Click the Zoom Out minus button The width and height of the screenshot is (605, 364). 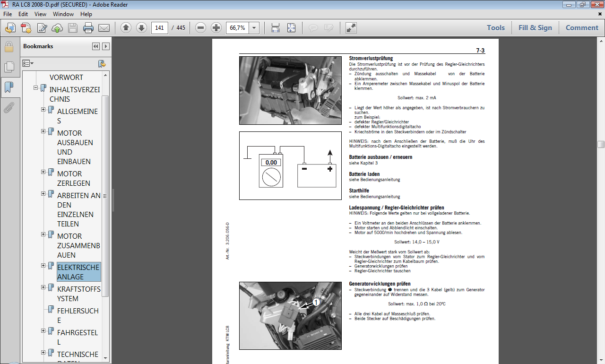201,28
